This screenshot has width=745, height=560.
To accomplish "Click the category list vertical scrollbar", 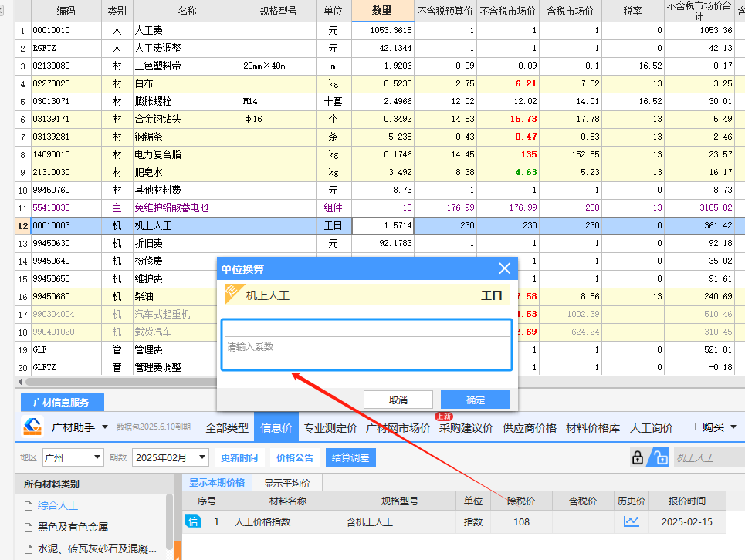I will [x=169, y=522].
